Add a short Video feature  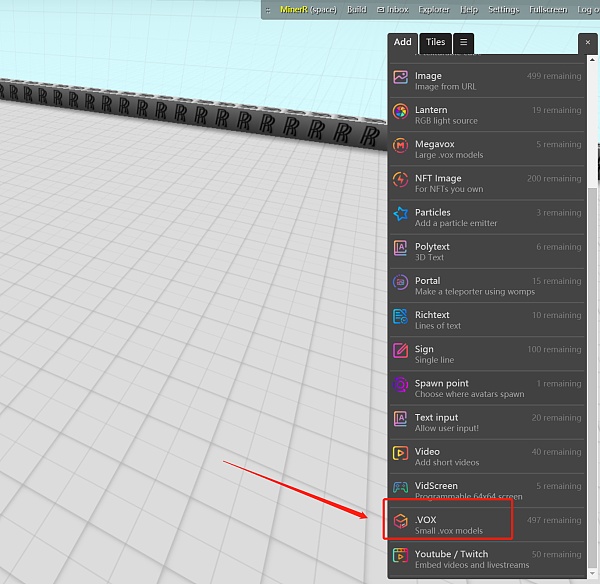click(487, 456)
